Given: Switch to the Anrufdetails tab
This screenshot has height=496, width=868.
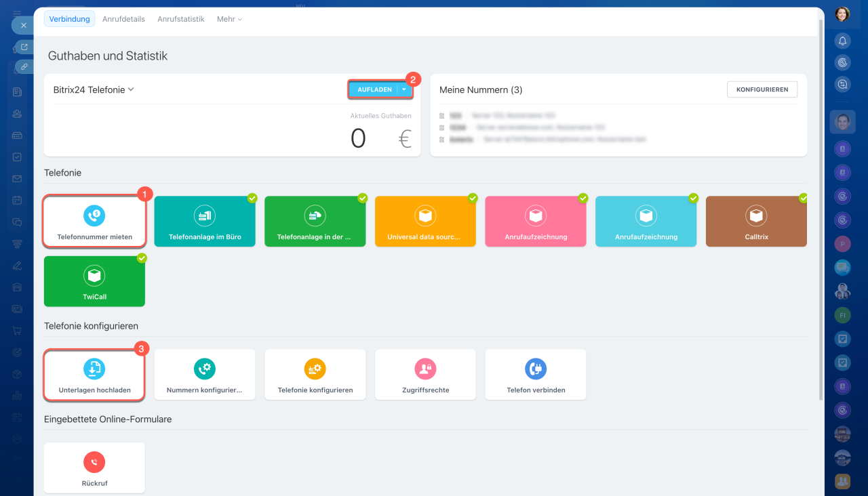Looking at the screenshot, I should pyautogui.click(x=123, y=19).
